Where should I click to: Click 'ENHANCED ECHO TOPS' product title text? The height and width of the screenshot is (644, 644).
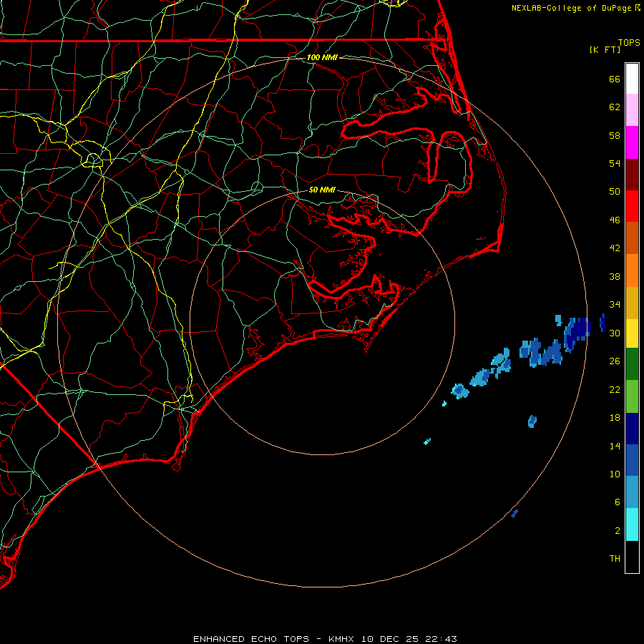pyautogui.click(x=251, y=639)
